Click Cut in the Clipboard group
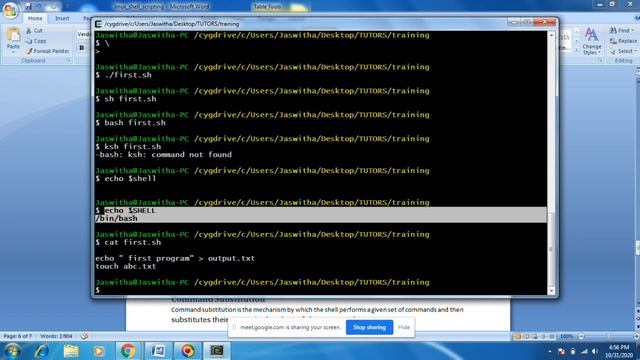The height and width of the screenshot is (360, 640). tap(34, 31)
